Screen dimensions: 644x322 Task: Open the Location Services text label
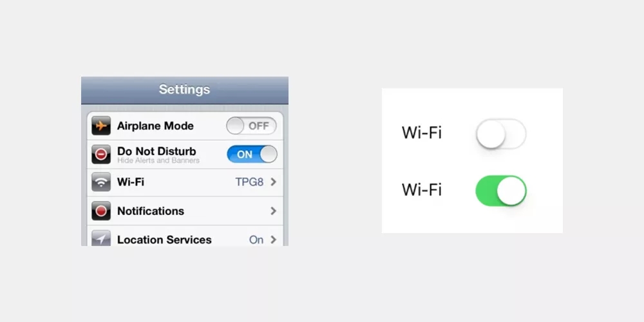point(164,240)
